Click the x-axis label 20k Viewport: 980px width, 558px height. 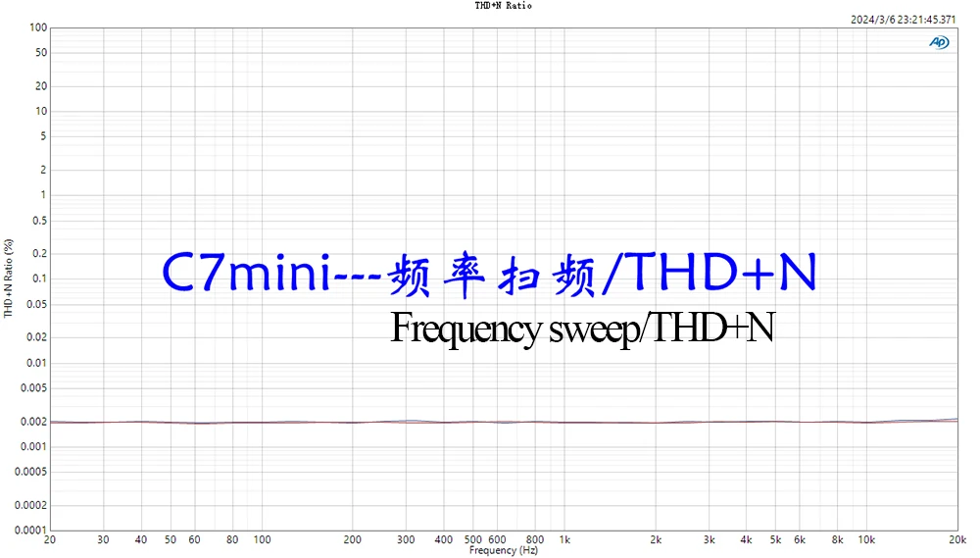click(x=957, y=539)
